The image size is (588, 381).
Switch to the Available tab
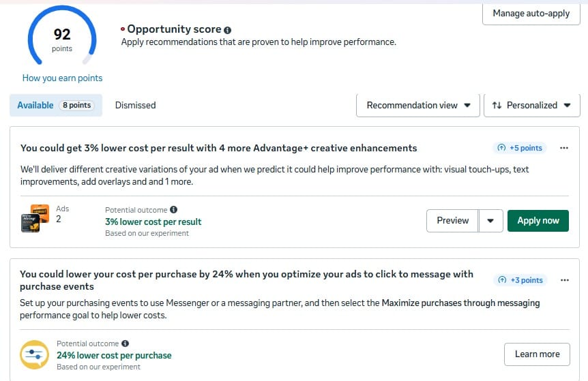[x=56, y=106]
